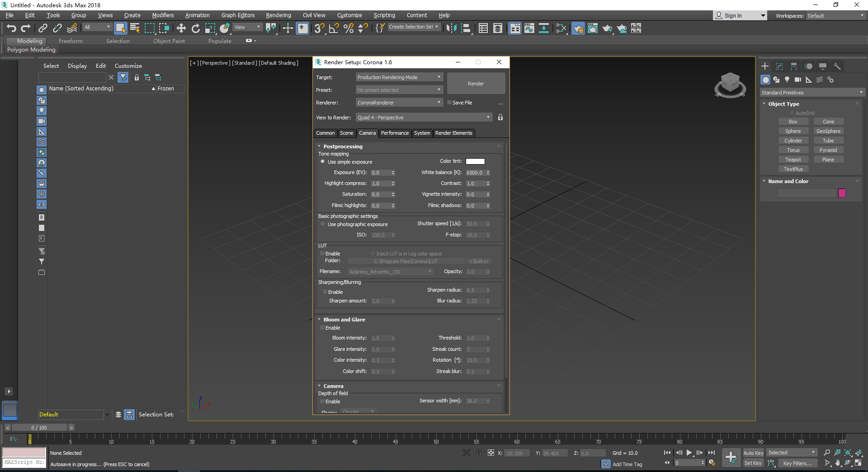Lock the View to Render selection
The image size is (868, 472).
pos(500,118)
